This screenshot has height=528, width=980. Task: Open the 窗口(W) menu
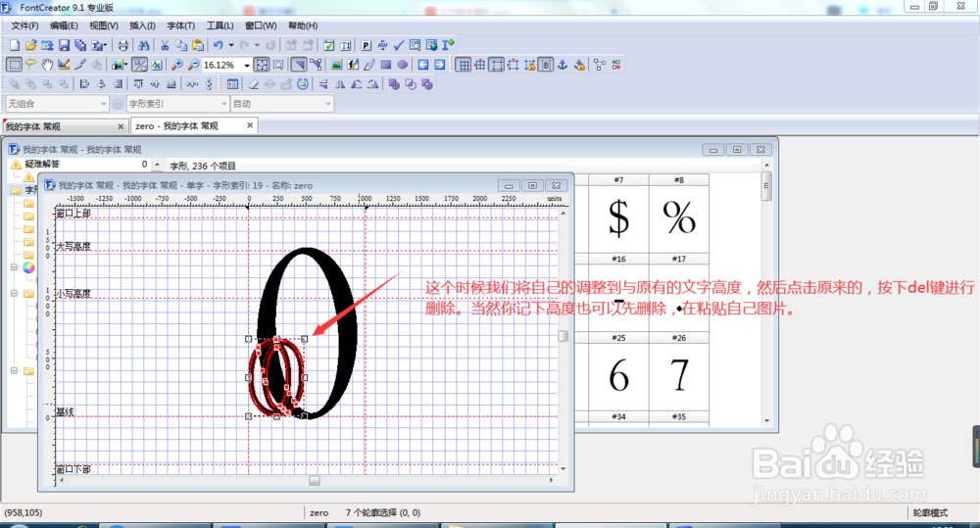(261, 25)
